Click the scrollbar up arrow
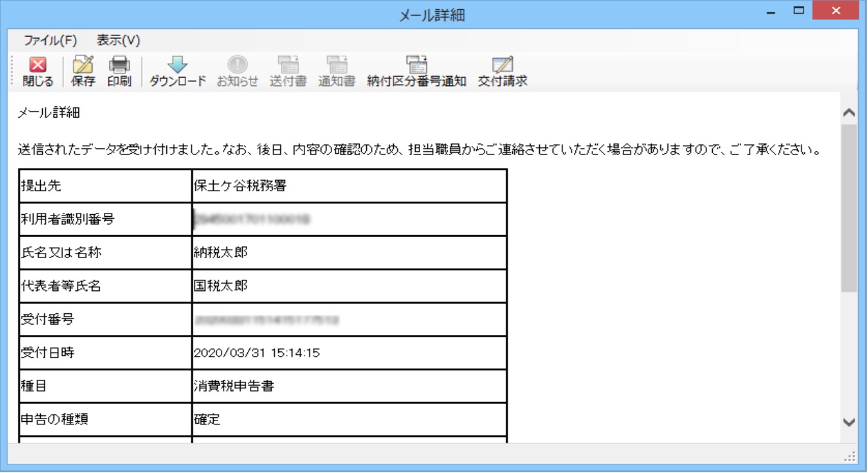This screenshot has height=473, width=868. pyautogui.click(x=849, y=112)
